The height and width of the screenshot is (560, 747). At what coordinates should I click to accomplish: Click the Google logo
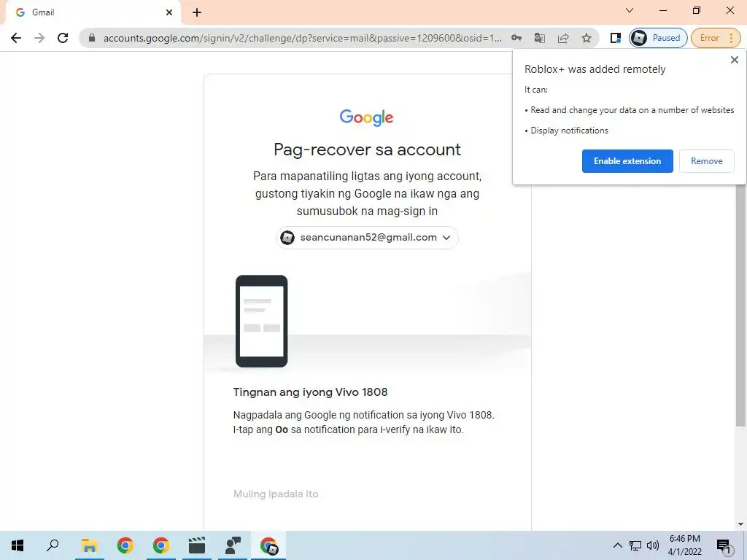click(366, 117)
